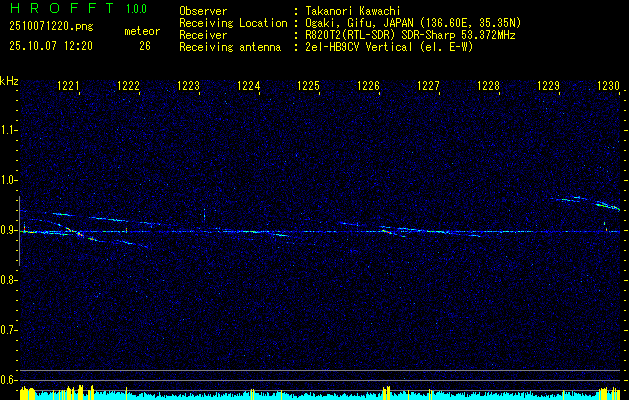
Task: Click the kHz axis unit label
Action: click(x=9, y=80)
